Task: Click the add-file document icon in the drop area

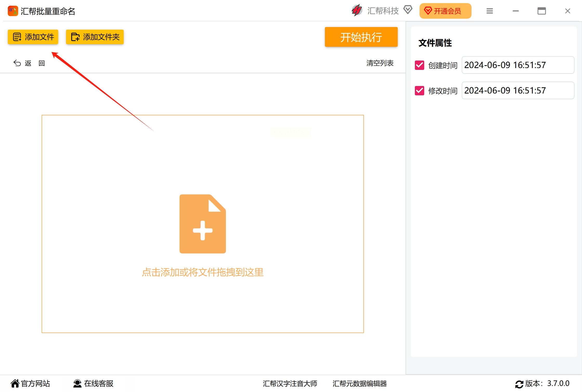Action: (202, 224)
